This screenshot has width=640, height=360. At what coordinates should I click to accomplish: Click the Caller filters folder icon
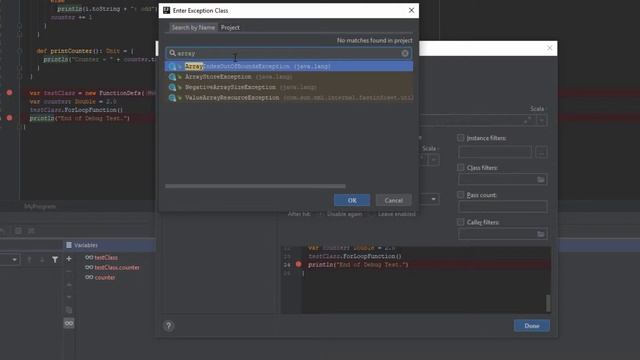(541, 234)
